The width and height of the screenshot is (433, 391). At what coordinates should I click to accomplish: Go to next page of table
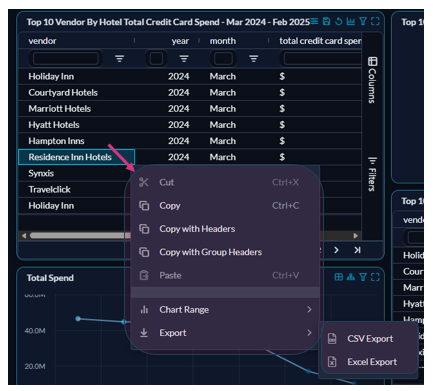click(x=336, y=250)
